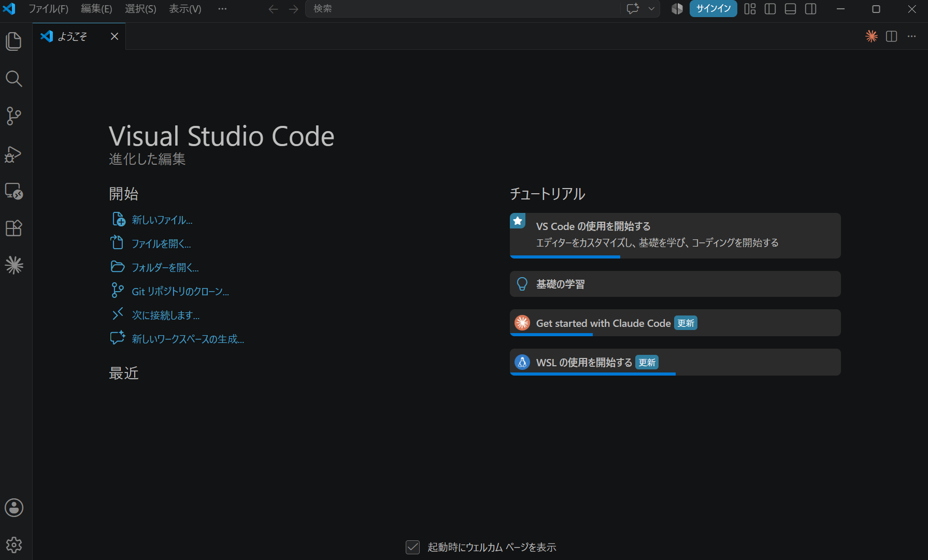The height and width of the screenshot is (560, 928).
Task: Click the agent status icon beside サインイン
Action: 677,9
